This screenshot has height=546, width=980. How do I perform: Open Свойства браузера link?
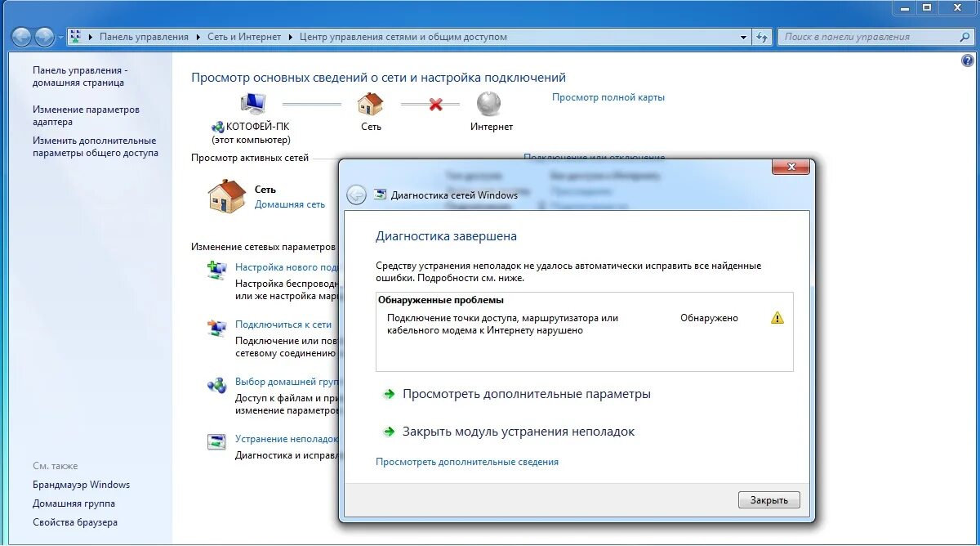(75, 522)
